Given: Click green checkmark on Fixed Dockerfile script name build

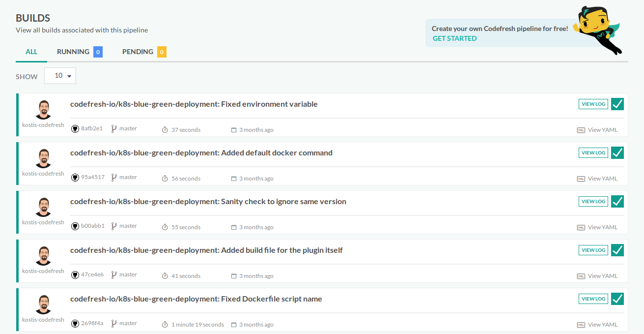Looking at the screenshot, I should 617,299.
